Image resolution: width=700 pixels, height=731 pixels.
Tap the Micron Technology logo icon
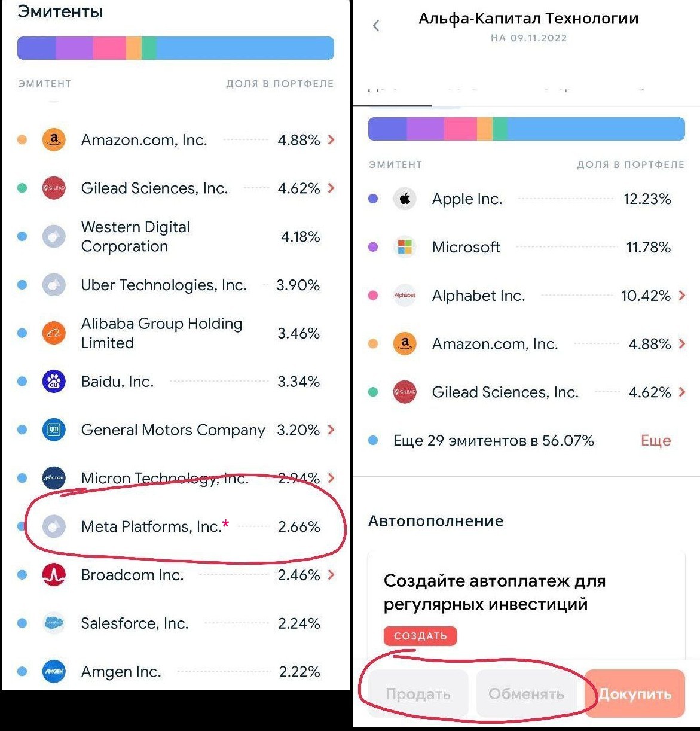[54, 478]
